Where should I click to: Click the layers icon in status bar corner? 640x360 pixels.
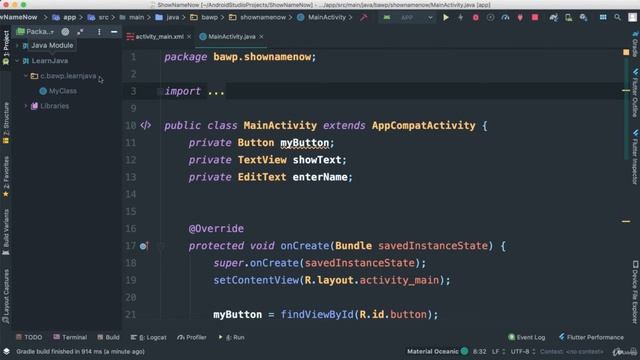(7, 351)
